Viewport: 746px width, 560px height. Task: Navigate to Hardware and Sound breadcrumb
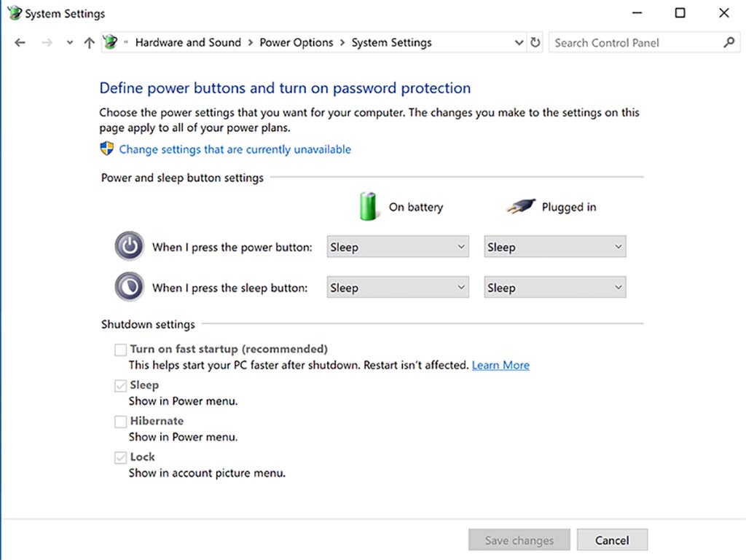click(x=188, y=43)
